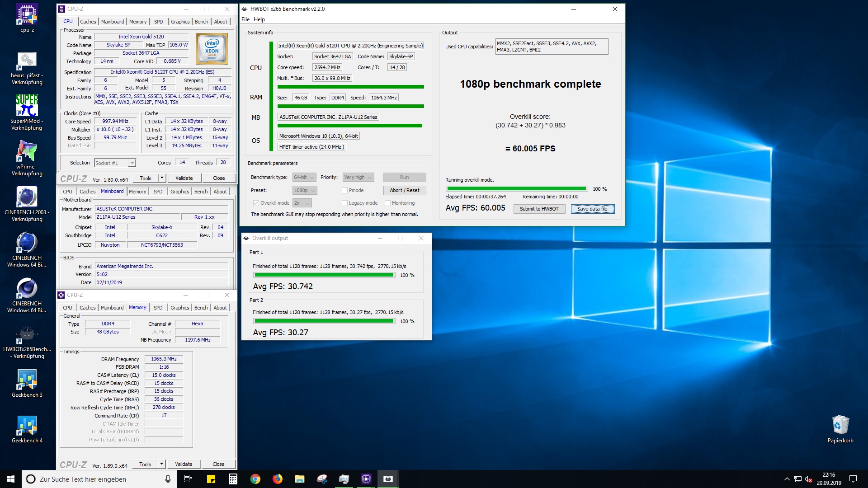Open Help menu in HWBOT x265

pyautogui.click(x=259, y=19)
